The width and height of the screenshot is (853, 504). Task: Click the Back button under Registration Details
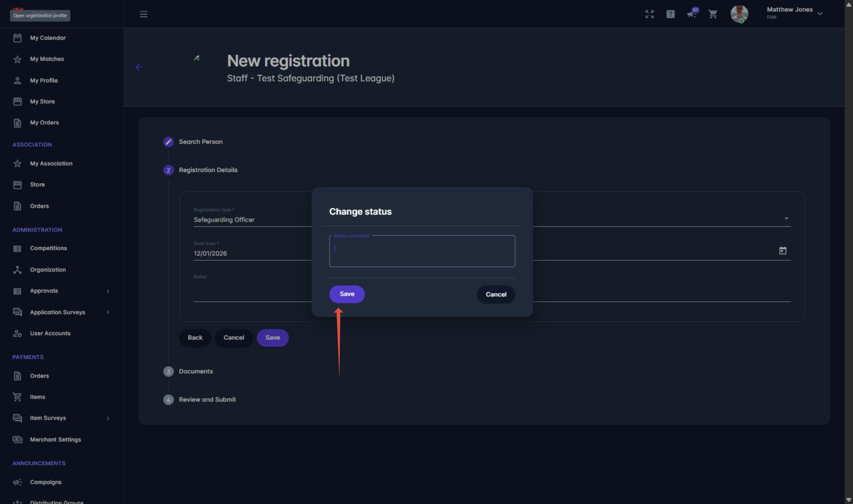tap(195, 338)
